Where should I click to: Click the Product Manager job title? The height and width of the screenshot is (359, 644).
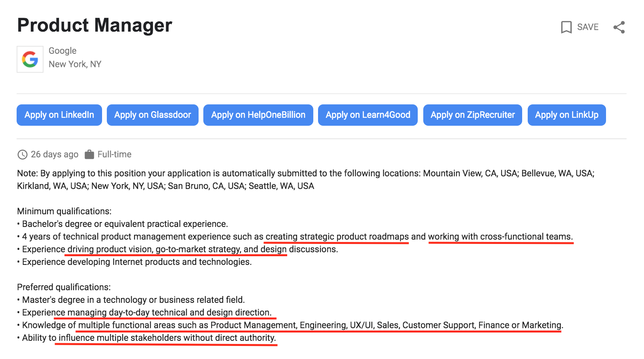(95, 25)
